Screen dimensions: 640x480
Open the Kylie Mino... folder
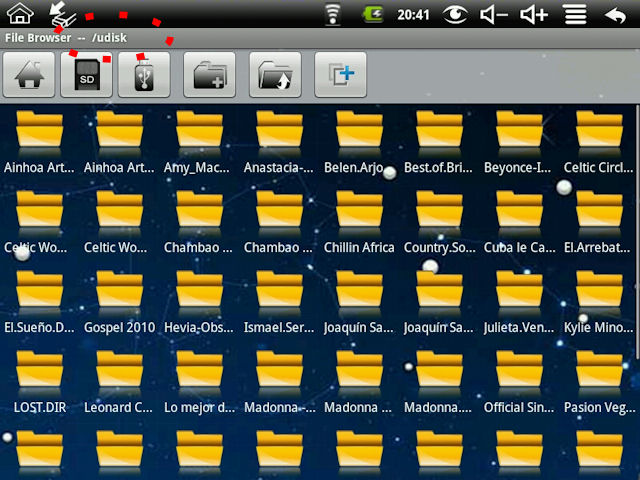(599, 302)
